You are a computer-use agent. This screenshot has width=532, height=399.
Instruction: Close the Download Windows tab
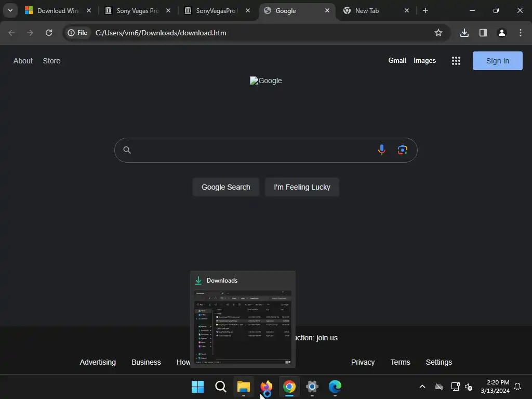(89, 10)
